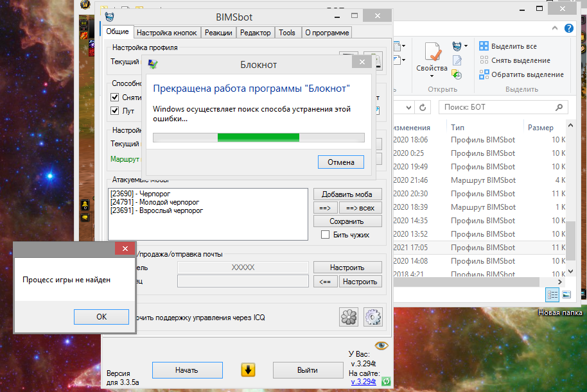Toggle the Сняти... checkbox above Лут
587x392 pixels.
click(x=115, y=98)
